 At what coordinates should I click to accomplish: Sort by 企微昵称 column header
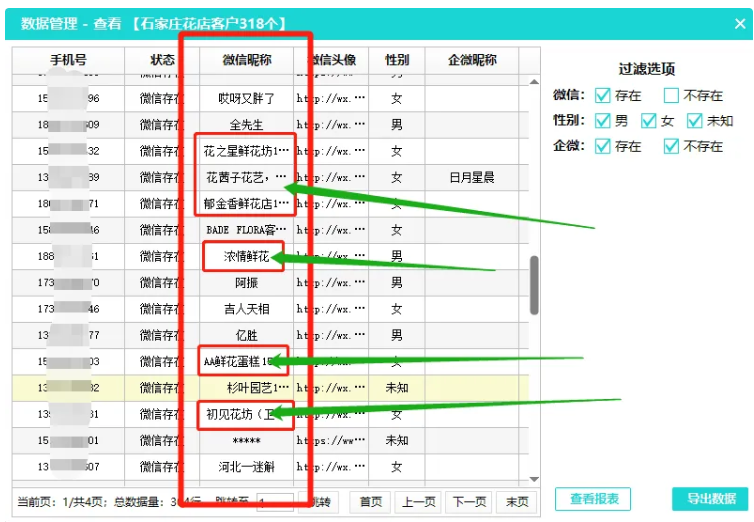point(472,60)
